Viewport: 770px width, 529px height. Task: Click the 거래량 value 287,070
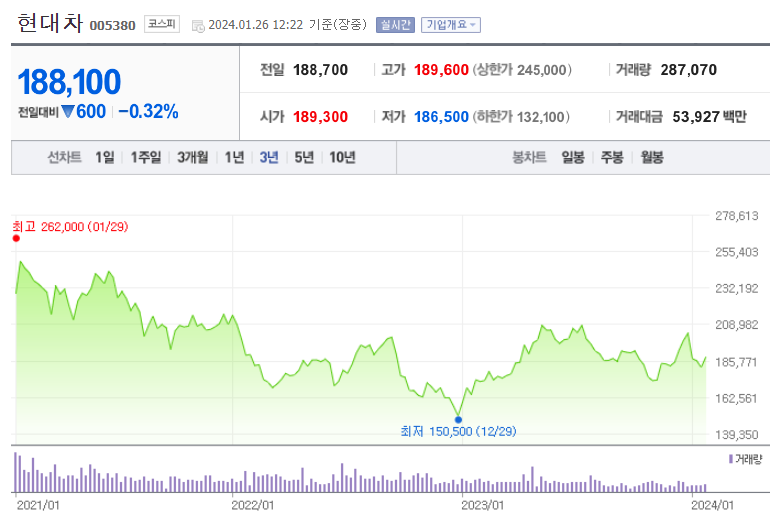point(688,70)
